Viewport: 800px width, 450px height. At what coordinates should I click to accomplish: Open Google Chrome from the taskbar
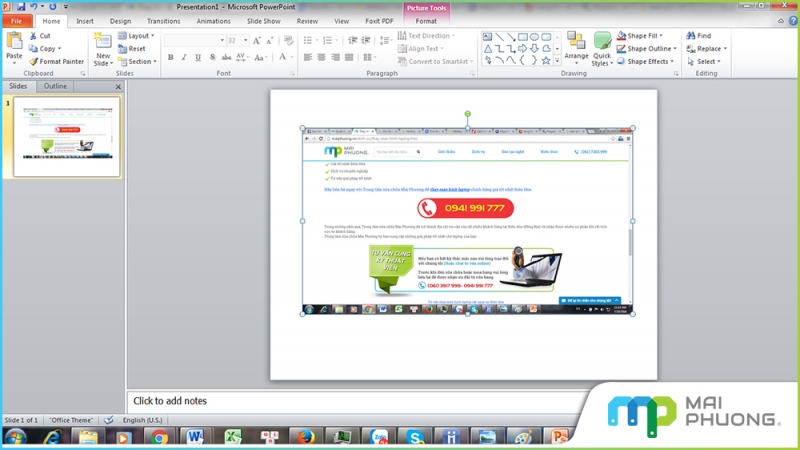[x=159, y=437]
